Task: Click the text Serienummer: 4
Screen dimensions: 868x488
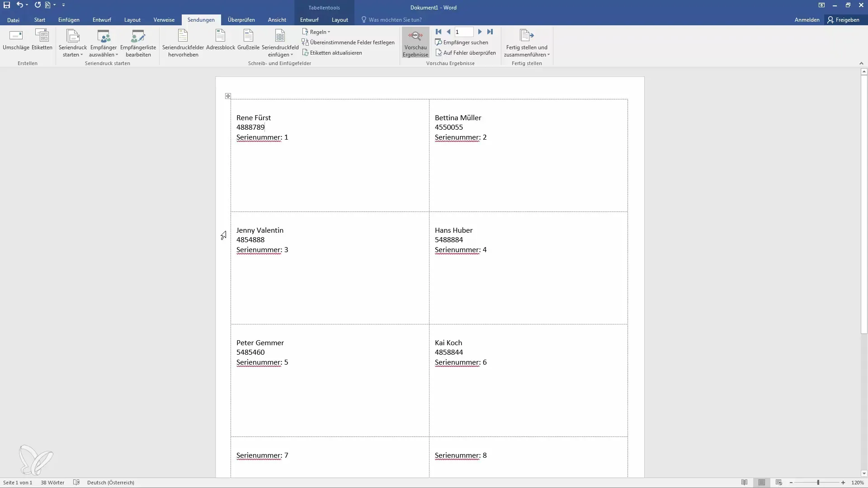Action: (x=461, y=249)
